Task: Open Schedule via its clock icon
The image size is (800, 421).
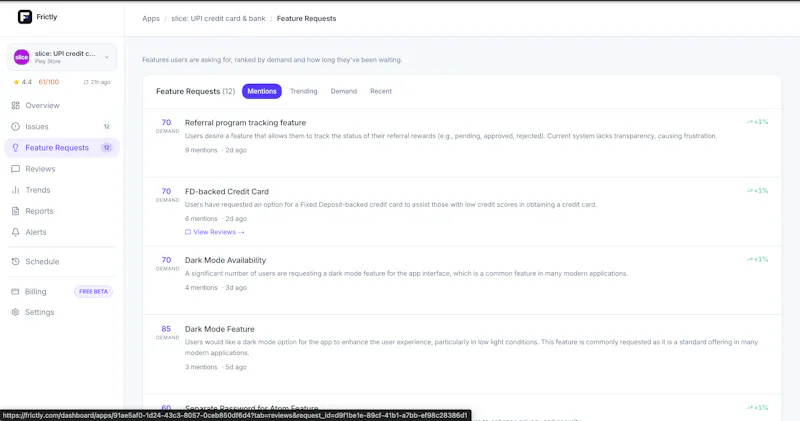Action: (15, 262)
